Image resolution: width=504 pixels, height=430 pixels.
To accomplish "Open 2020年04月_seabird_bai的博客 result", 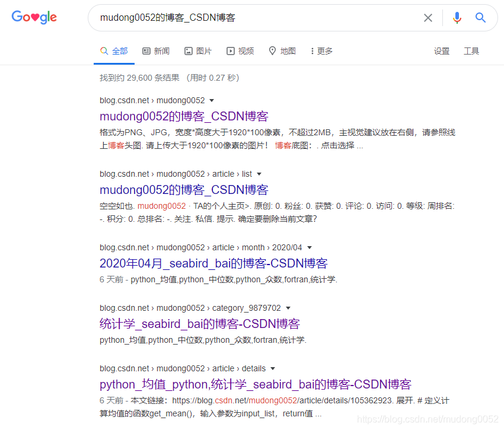I will pyautogui.click(x=213, y=263).
